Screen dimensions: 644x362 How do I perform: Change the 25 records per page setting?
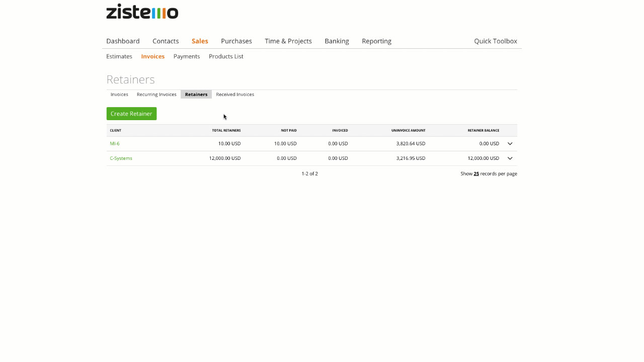[x=476, y=174]
